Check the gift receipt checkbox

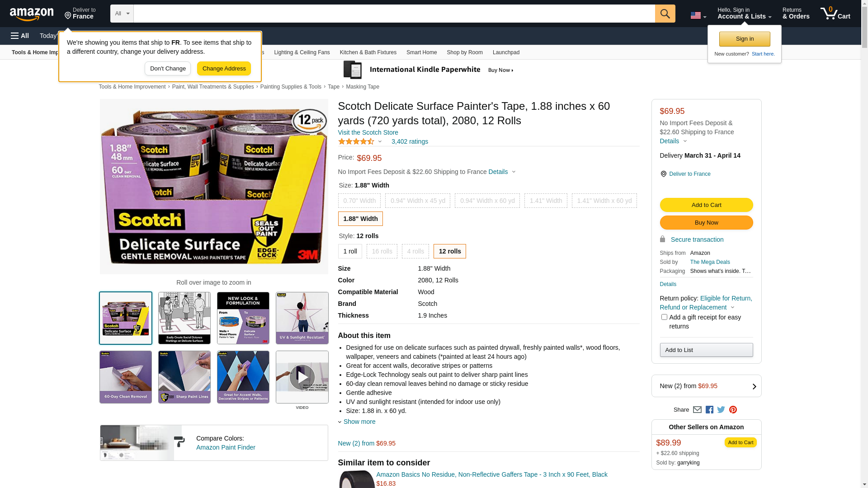(664, 317)
